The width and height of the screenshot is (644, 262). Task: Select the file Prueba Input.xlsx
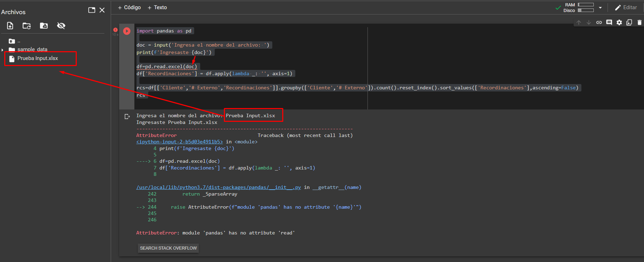(37, 58)
